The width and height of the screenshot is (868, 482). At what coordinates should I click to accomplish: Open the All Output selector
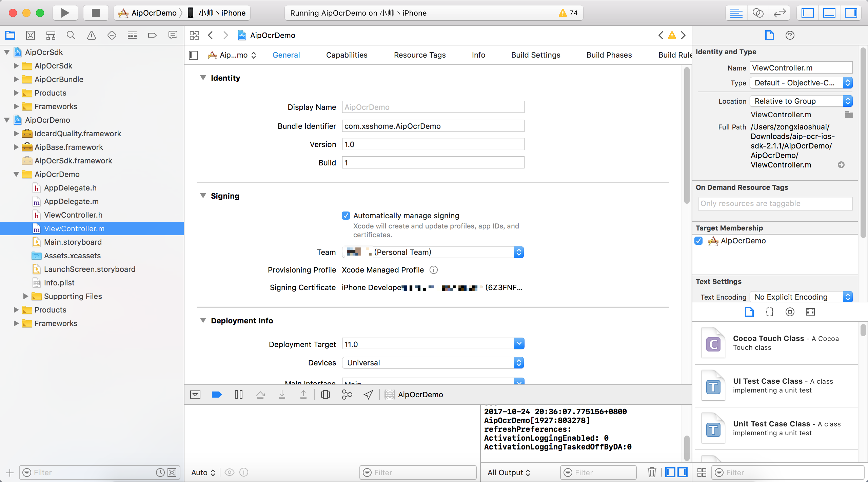[509, 473]
